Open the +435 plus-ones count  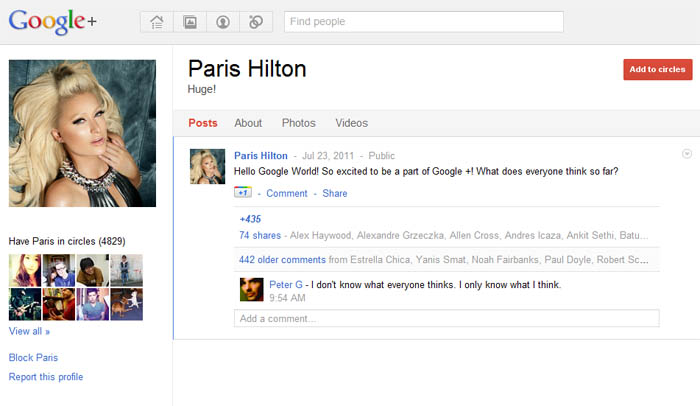[250, 219]
